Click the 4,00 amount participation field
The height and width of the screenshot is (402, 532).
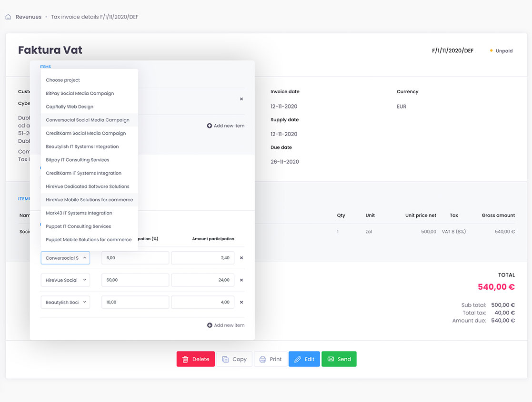(x=202, y=302)
